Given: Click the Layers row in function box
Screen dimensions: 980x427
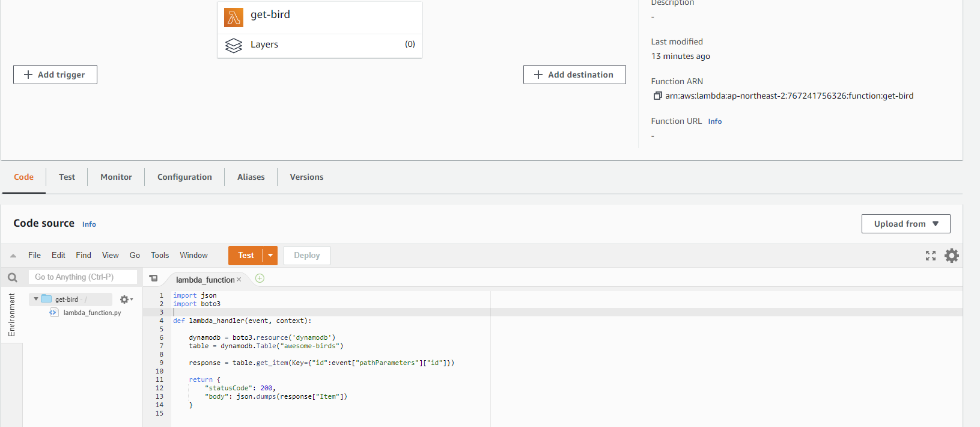Looking at the screenshot, I should point(320,45).
